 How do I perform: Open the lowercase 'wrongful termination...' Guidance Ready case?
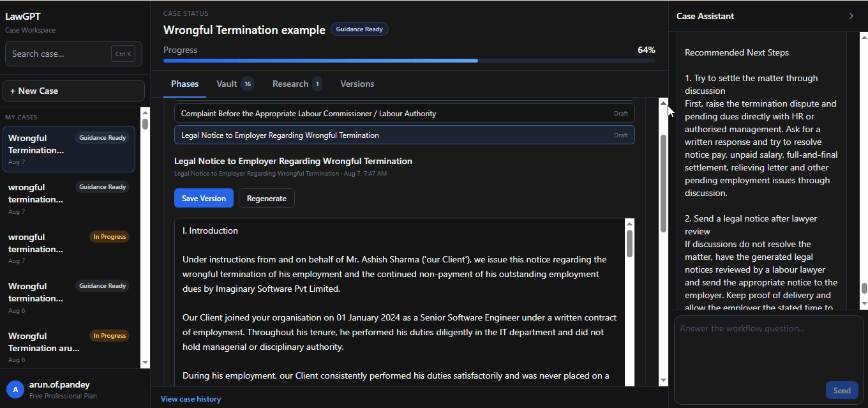[69, 199]
